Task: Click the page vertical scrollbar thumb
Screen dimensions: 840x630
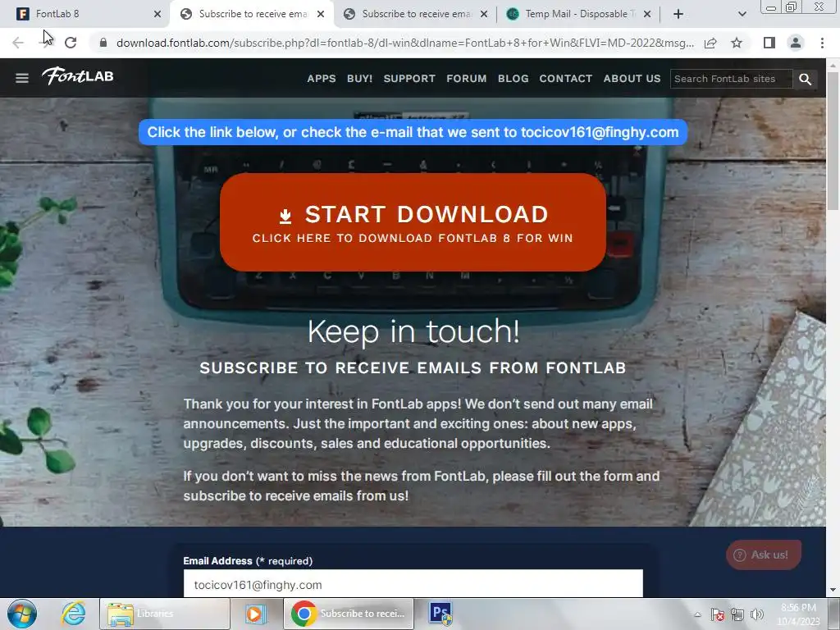Action: tap(833, 140)
